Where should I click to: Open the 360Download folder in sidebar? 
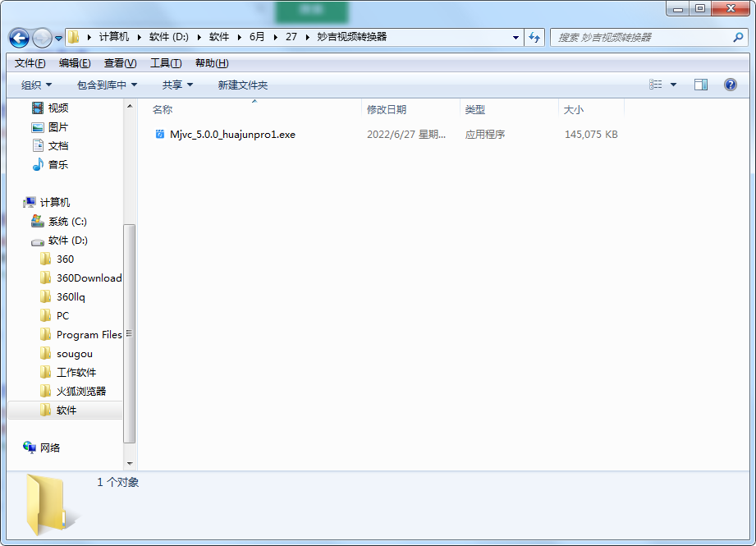[80, 278]
